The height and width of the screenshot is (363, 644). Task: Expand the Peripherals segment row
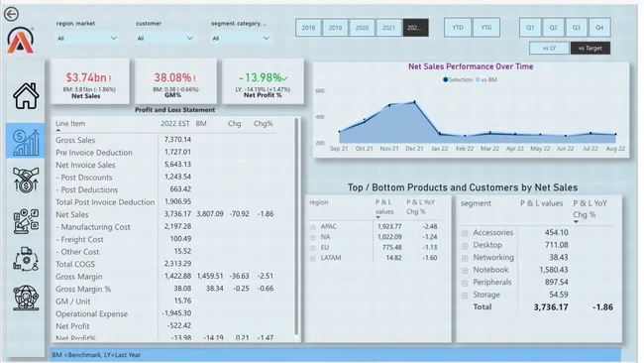(465, 283)
